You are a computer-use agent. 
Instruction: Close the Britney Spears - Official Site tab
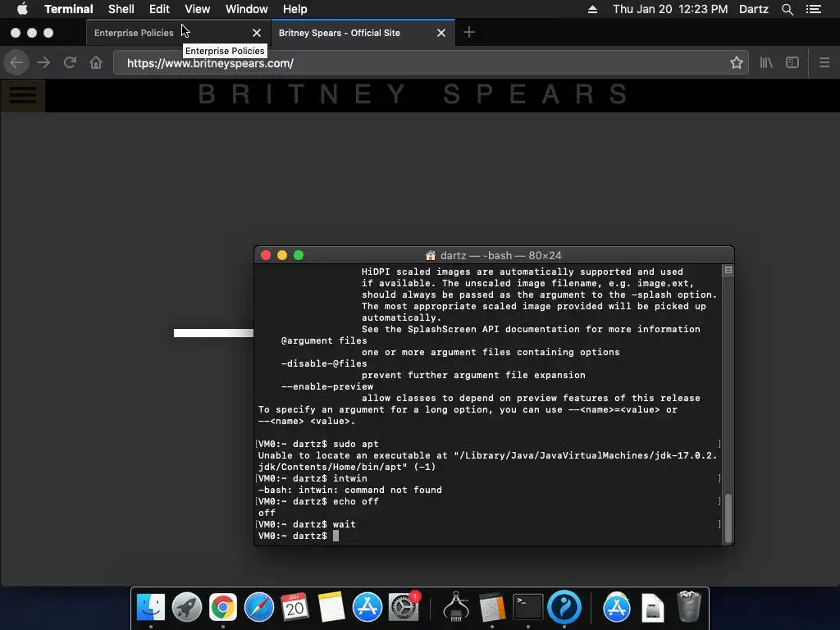click(x=441, y=33)
